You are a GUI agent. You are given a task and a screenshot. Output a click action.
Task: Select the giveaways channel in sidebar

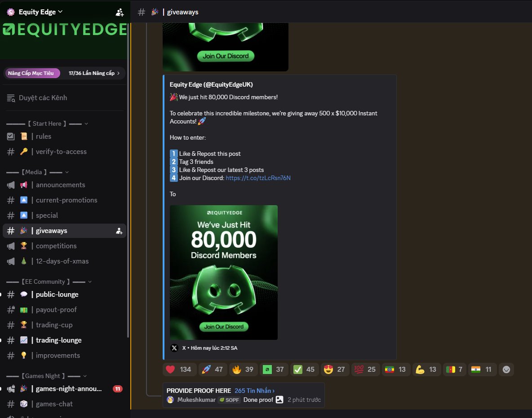[64, 230]
